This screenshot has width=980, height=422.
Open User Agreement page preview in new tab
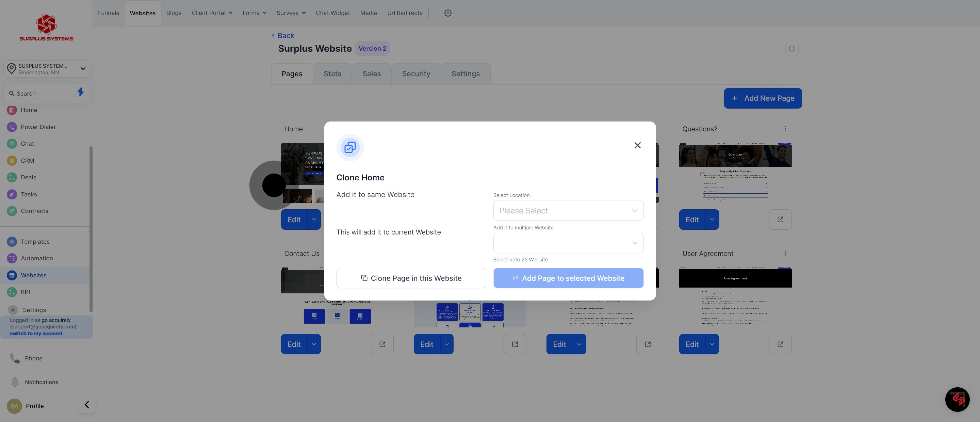tap(780, 344)
